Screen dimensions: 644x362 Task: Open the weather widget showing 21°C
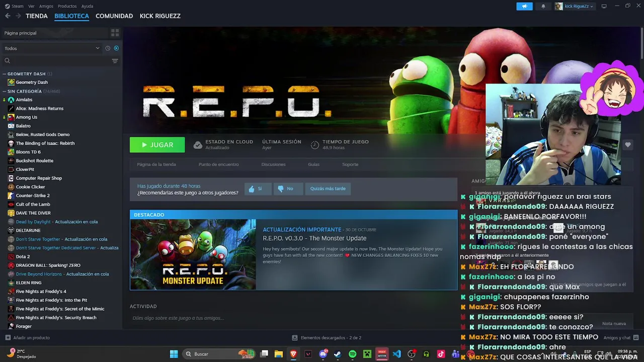21,354
